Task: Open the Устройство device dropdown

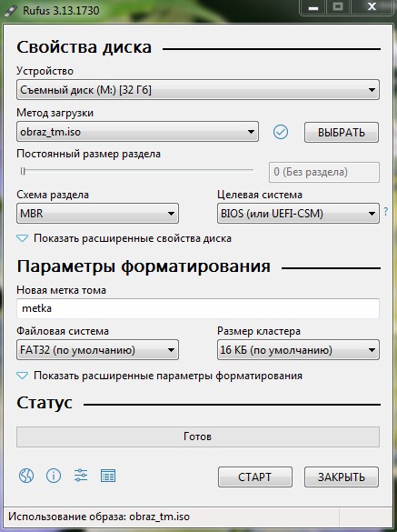Action: tap(198, 90)
